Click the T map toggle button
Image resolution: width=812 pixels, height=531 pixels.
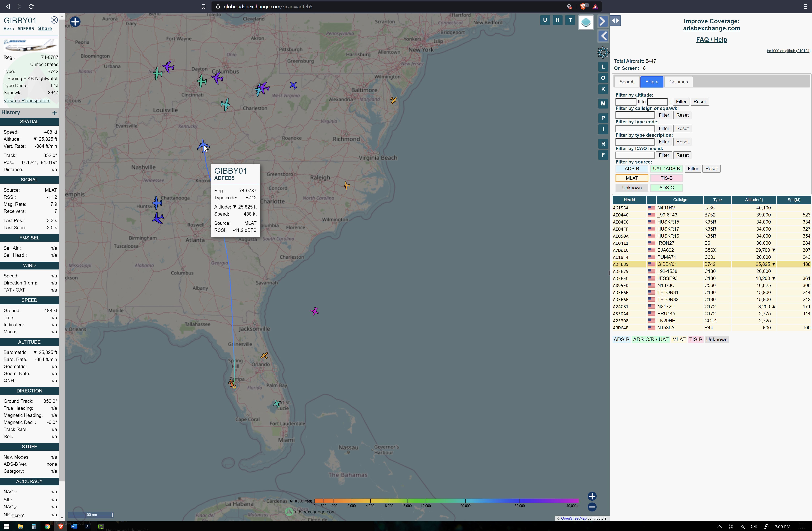[x=570, y=20]
